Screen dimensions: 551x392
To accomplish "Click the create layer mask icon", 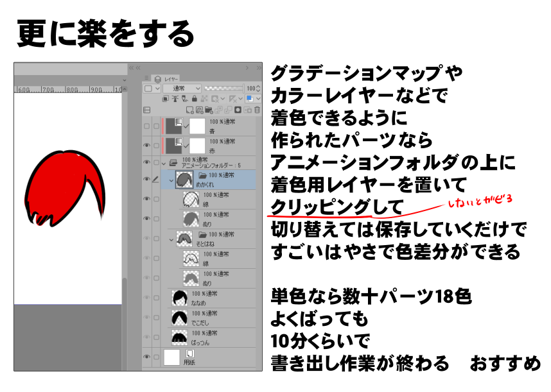I will [238, 110].
